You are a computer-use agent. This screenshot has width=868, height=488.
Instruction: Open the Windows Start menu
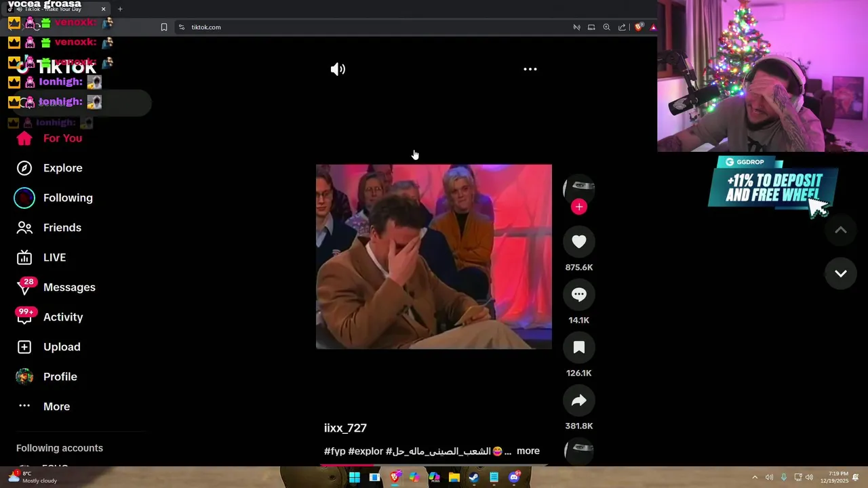coord(354,477)
